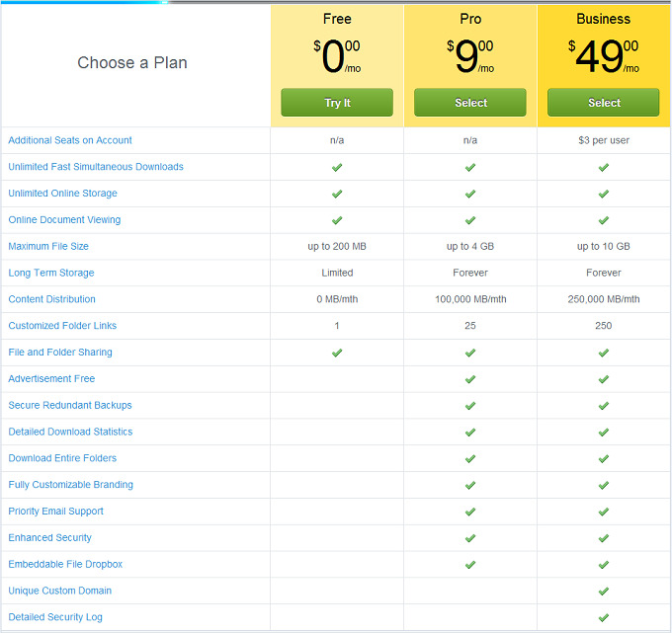The height and width of the screenshot is (633, 672).
Task: Click Pro checkmark for Secure Redundant Backups
Action: click(470, 406)
